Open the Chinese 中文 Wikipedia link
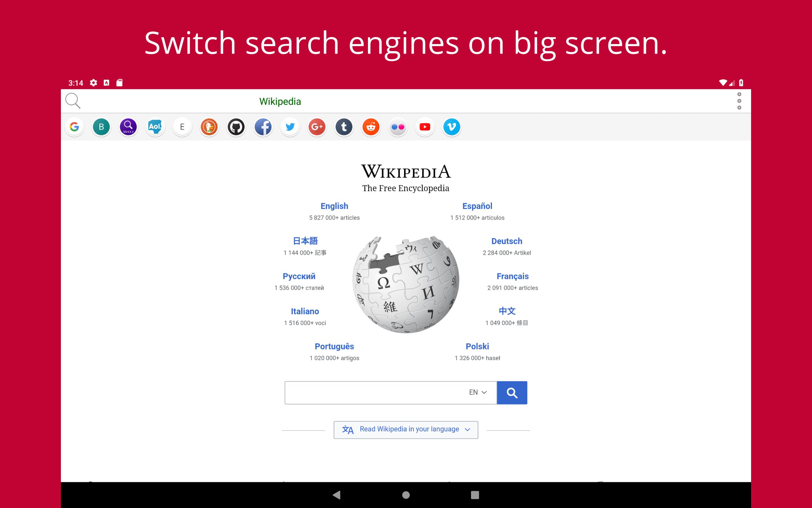This screenshot has width=812, height=508. tap(507, 311)
